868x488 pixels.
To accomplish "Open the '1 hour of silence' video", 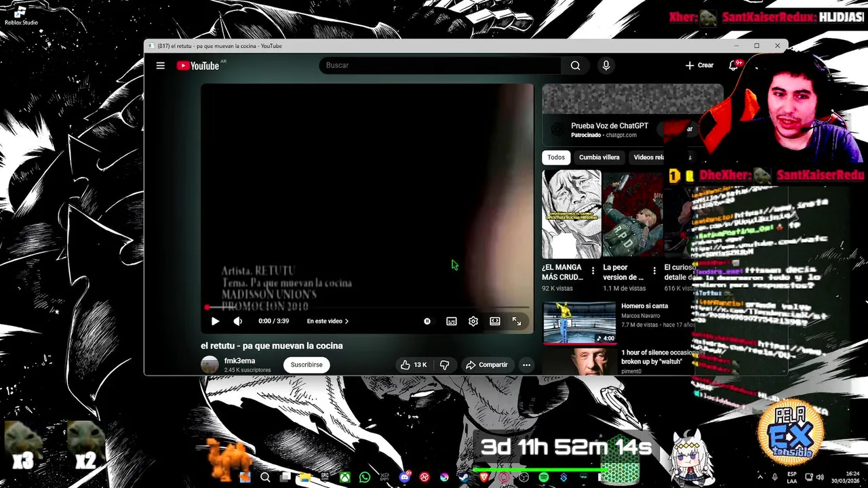I will click(x=580, y=361).
